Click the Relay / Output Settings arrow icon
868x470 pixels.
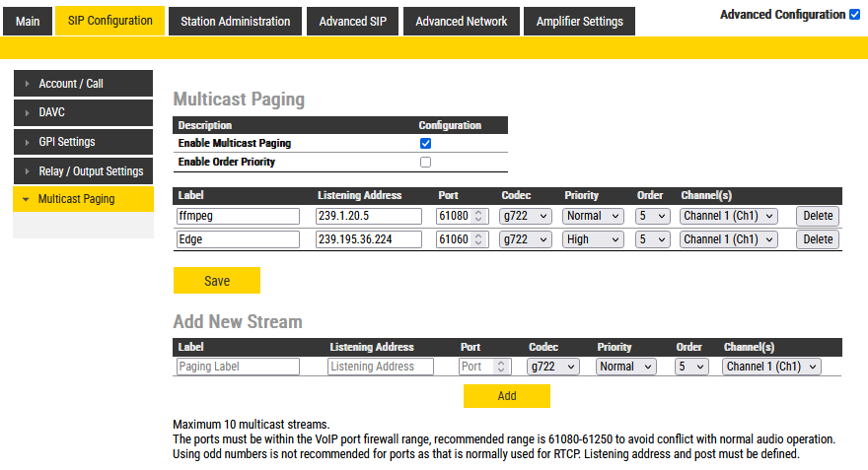[x=27, y=171]
